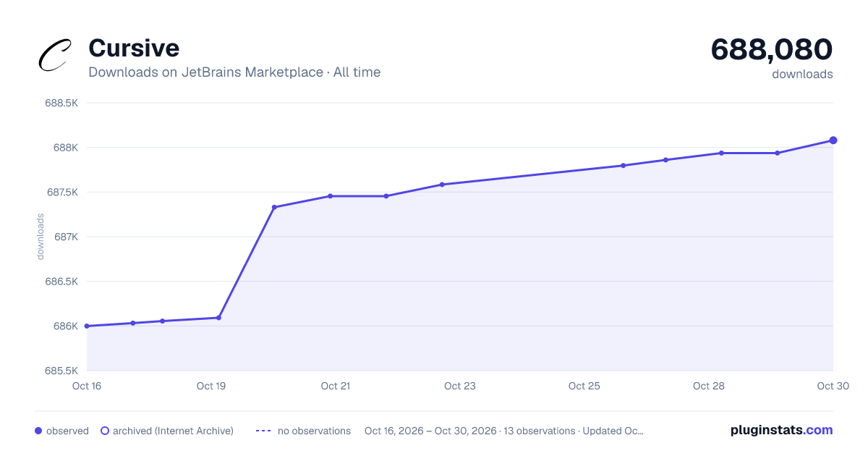Click the 'Downloads on JetBrains Marketplace · All time' subtitle
The image size is (868, 456).
234,72
